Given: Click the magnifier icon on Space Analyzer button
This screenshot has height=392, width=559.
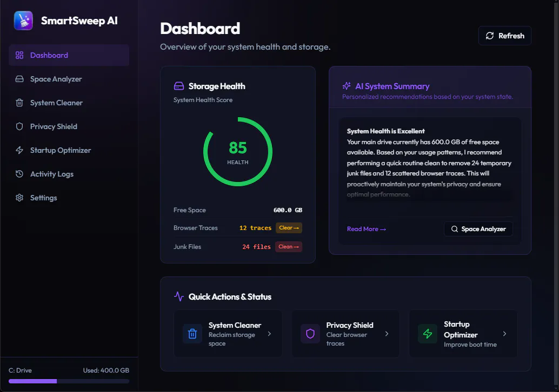Looking at the screenshot, I should coord(455,229).
